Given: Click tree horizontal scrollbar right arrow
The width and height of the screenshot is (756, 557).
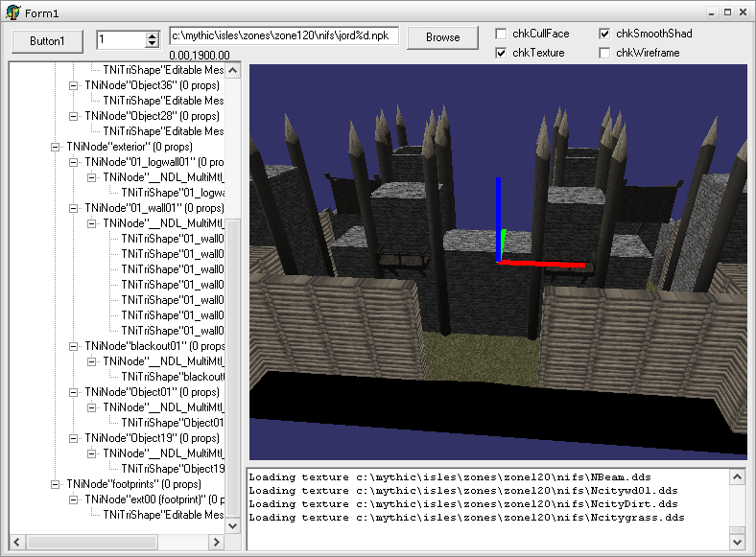Looking at the screenshot, I should [x=217, y=542].
